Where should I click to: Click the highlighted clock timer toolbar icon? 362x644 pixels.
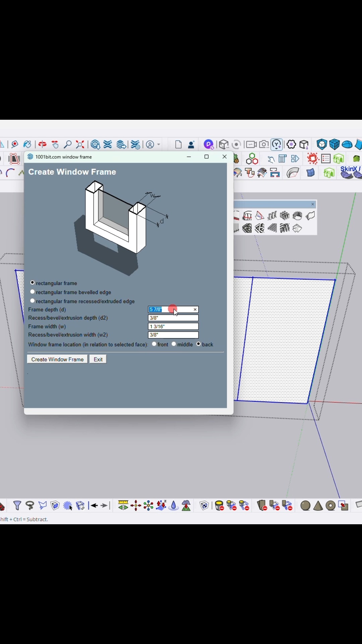[x=277, y=145]
